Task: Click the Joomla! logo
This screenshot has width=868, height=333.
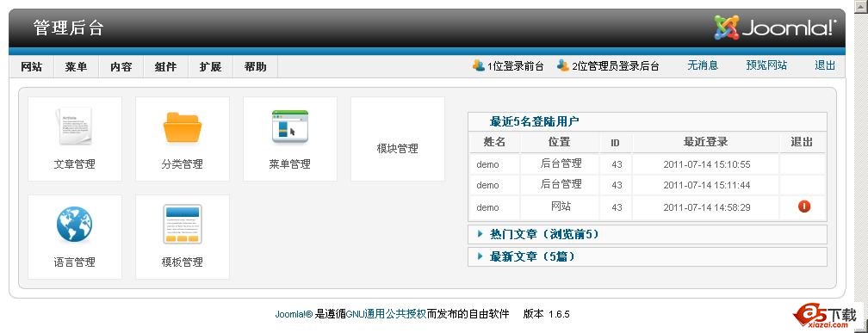Action: (x=775, y=28)
